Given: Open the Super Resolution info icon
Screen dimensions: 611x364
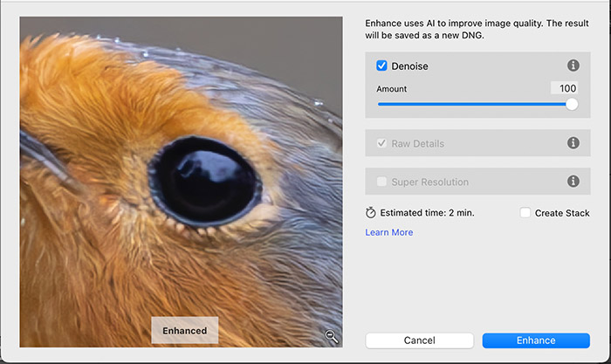Looking at the screenshot, I should (573, 182).
